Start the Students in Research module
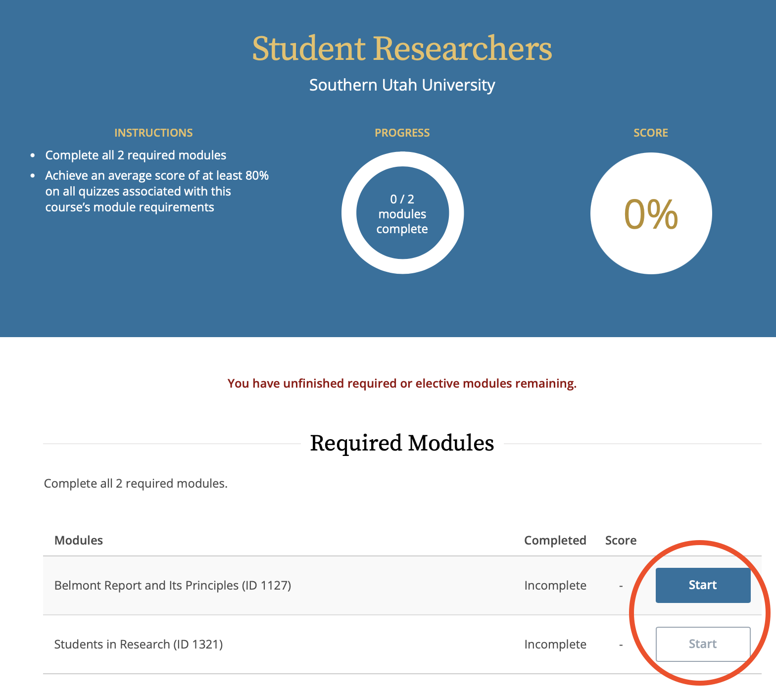776x700 pixels. pos(703,644)
